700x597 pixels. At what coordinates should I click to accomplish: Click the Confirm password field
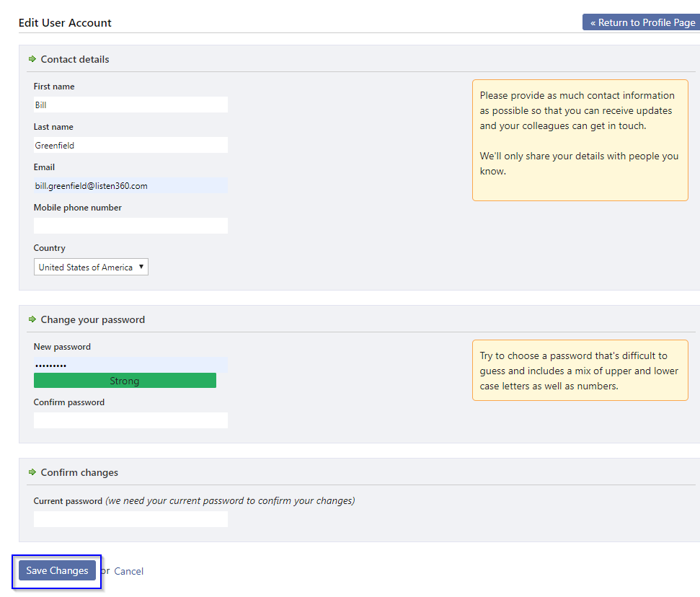130,420
